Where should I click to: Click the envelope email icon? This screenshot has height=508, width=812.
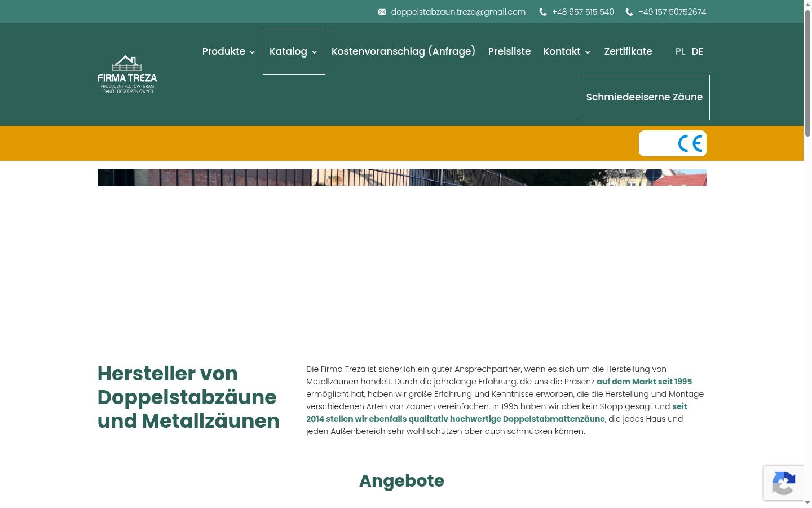point(382,12)
